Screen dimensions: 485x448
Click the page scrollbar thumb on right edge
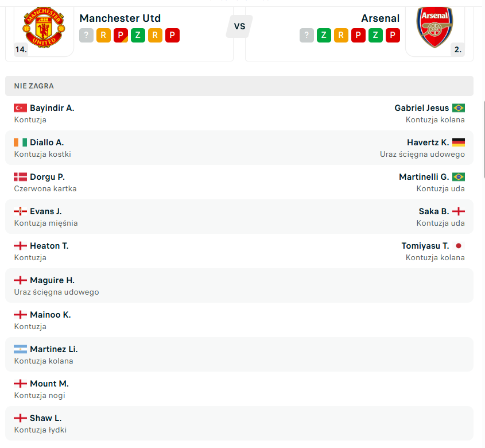[484, 138]
